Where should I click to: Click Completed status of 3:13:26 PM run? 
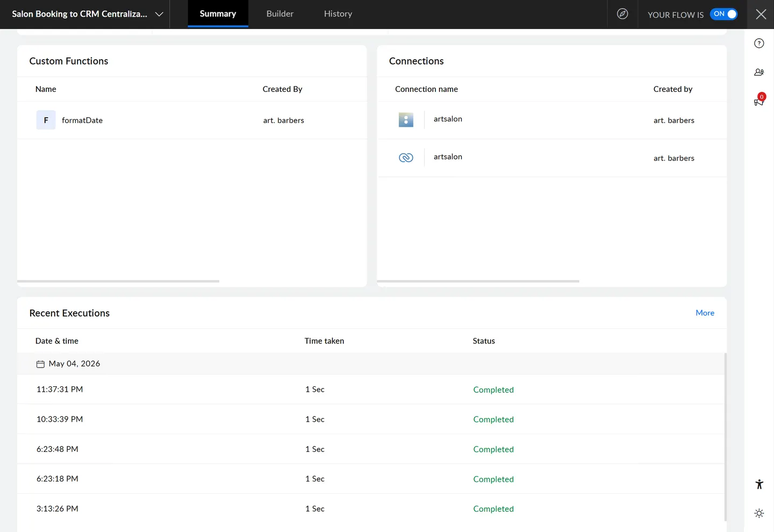tap(493, 509)
